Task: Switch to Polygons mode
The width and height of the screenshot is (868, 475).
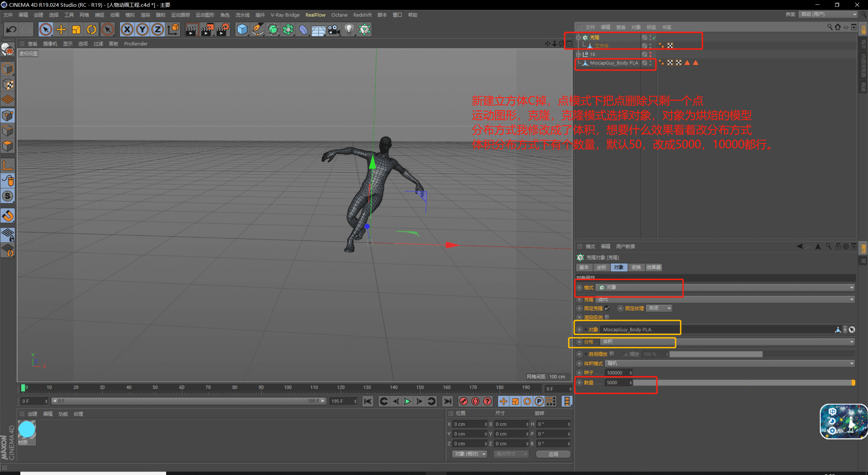Action: 8,146
